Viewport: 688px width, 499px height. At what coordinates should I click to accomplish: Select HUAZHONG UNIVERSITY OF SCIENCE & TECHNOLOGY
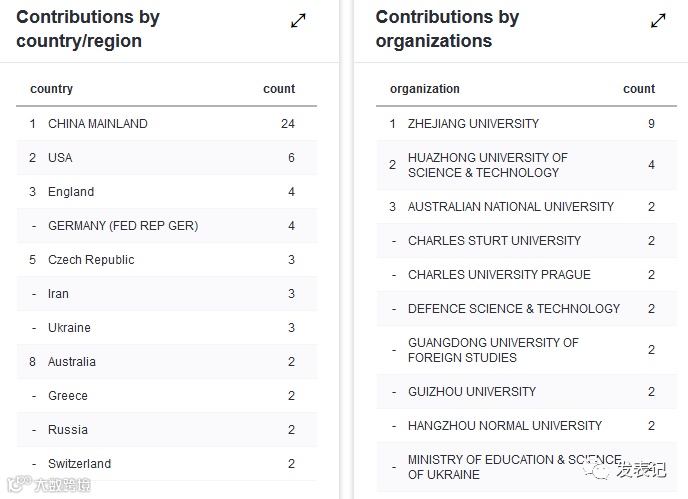[488, 165]
